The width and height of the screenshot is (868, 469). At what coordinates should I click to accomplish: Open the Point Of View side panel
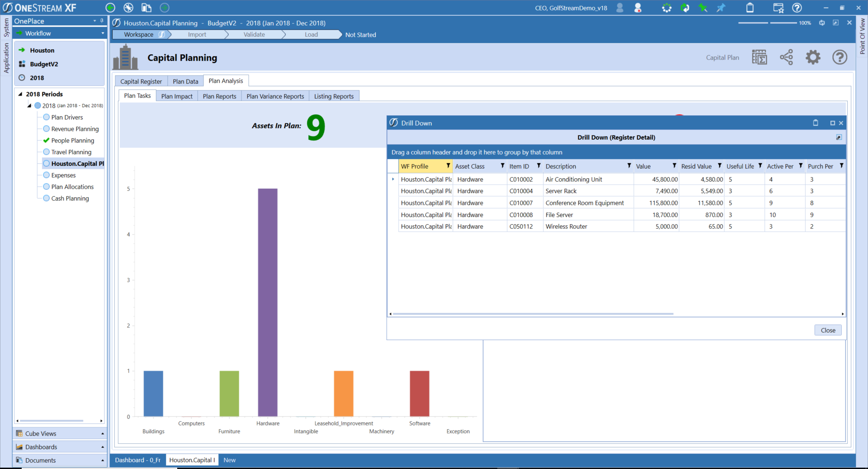863,36
